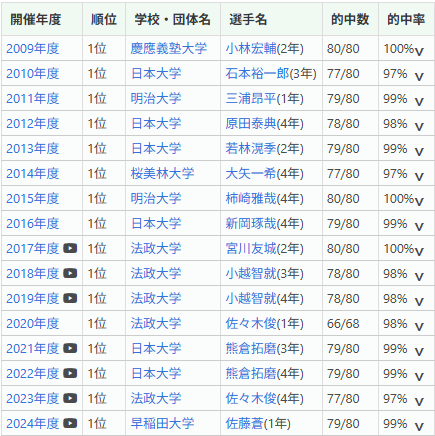This screenshot has height=436, width=435.
Task: Open player link 三浦昂平(1年)
Action: point(264,99)
